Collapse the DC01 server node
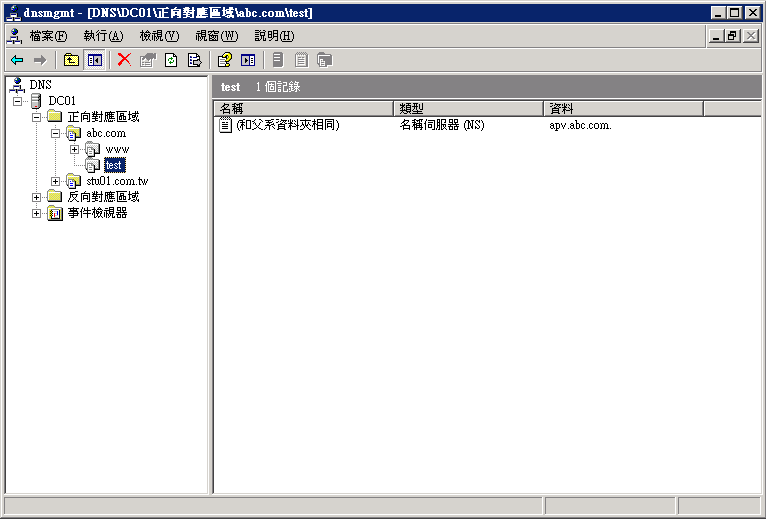 click(18, 101)
